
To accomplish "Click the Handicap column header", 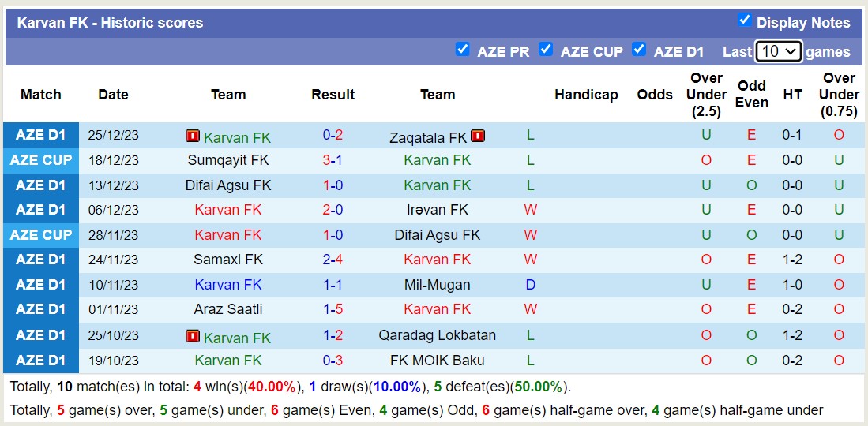I will pos(586,95).
